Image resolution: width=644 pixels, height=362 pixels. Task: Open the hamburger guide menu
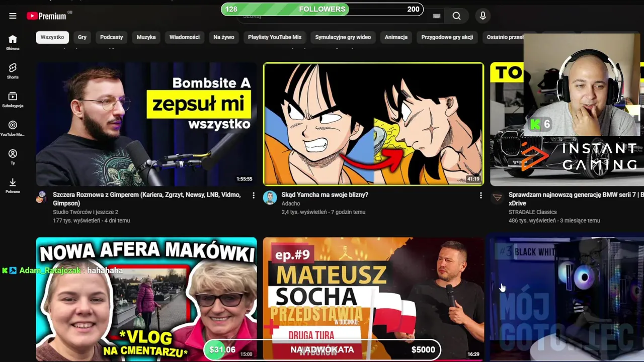point(13,16)
